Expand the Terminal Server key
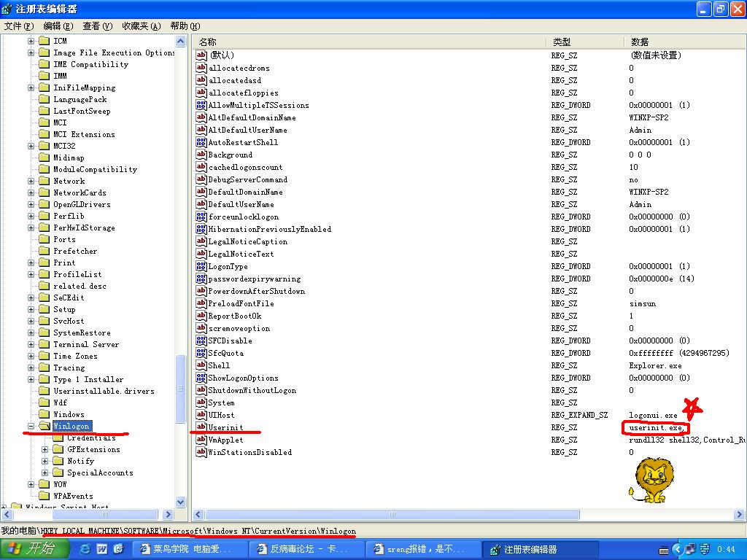This screenshot has width=747, height=560. pos(31,344)
